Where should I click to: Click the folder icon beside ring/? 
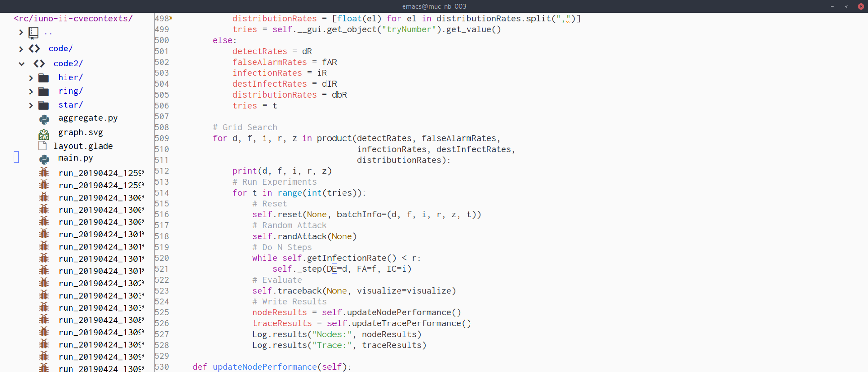(44, 91)
